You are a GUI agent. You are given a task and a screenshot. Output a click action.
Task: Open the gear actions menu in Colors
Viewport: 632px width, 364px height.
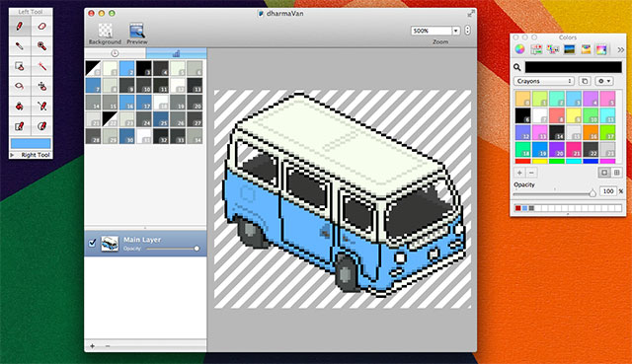coord(603,81)
